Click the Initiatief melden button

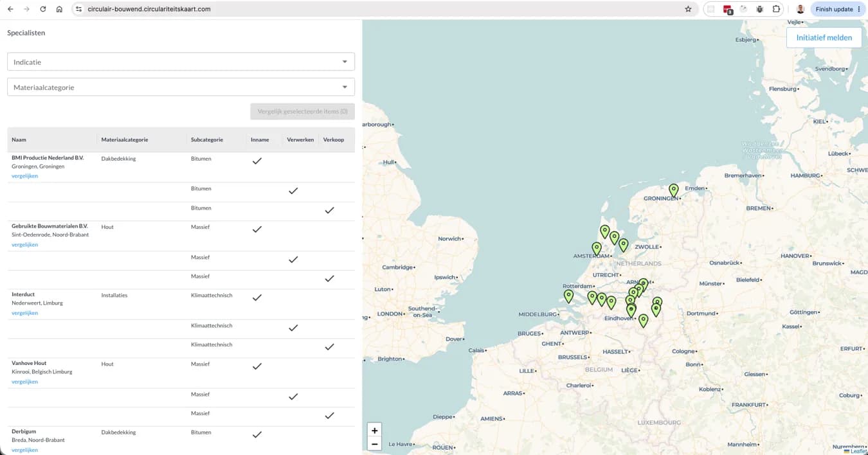pyautogui.click(x=824, y=37)
